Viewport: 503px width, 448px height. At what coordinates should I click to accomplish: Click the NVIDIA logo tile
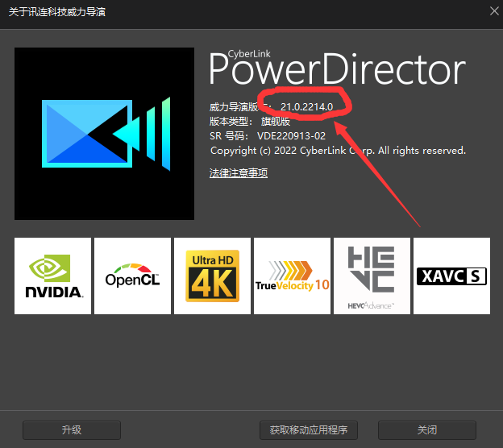point(52,276)
